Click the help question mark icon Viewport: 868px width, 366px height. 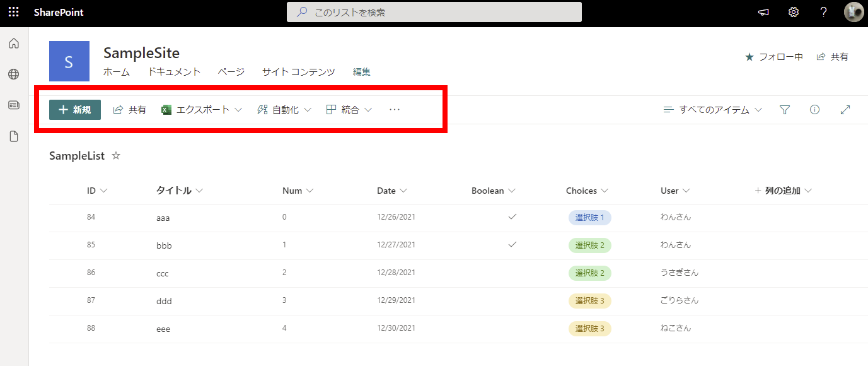823,13
